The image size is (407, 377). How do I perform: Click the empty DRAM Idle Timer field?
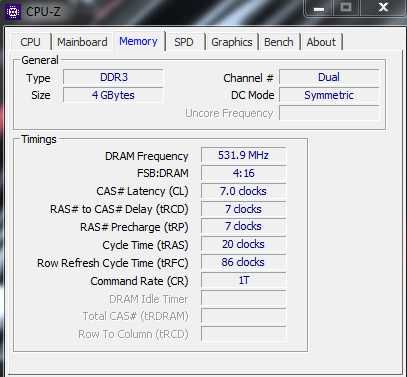click(243, 299)
